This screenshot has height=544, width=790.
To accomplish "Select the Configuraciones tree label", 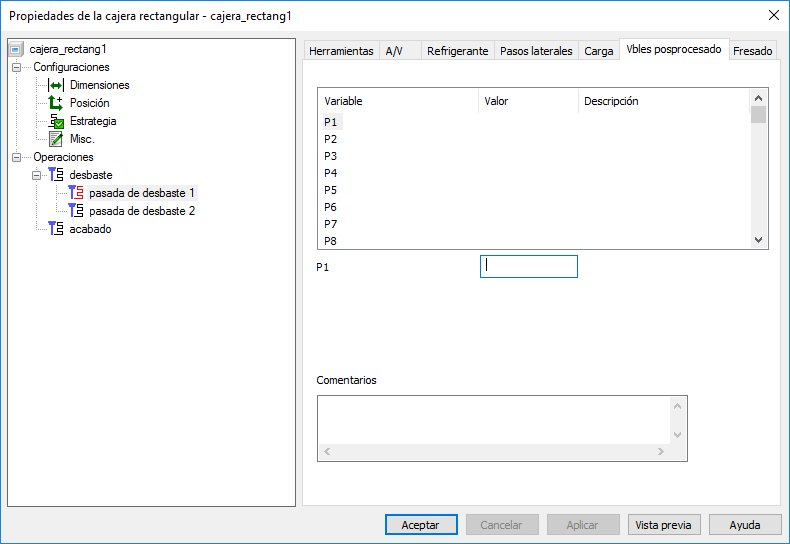I will (71, 67).
